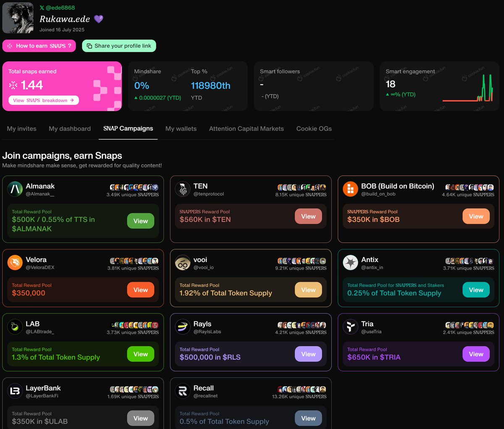Image resolution: width=504 pixels, height=429 pixels.
Task: View the vooi campaign
Action: tap(308, 290)
